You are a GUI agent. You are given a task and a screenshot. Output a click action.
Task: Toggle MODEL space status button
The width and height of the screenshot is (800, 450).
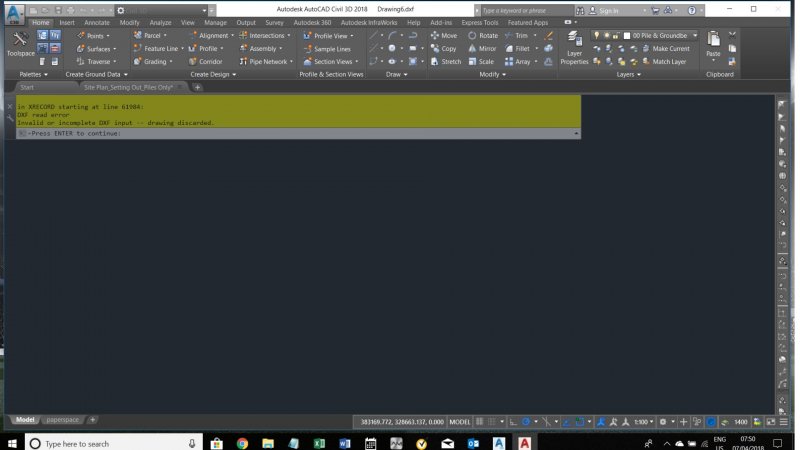point(460,422)
